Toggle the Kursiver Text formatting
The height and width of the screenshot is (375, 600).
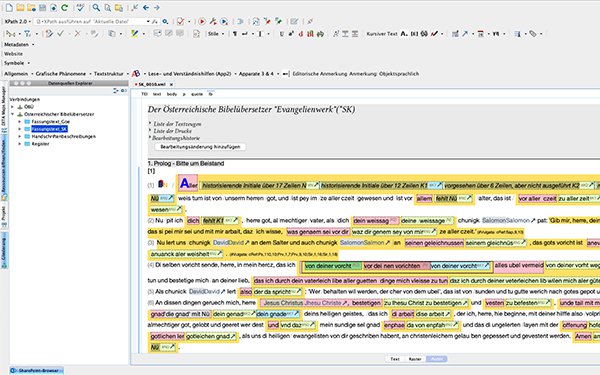382,34
